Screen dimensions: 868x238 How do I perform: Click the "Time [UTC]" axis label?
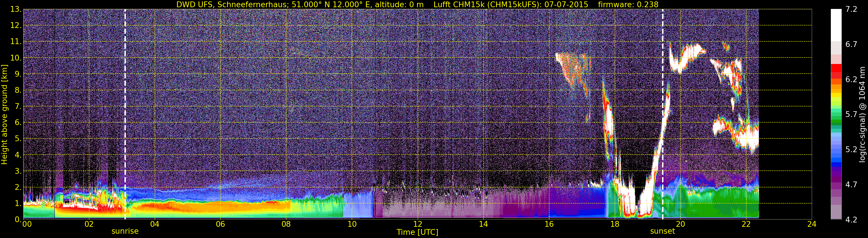click(x=417, y=232)
